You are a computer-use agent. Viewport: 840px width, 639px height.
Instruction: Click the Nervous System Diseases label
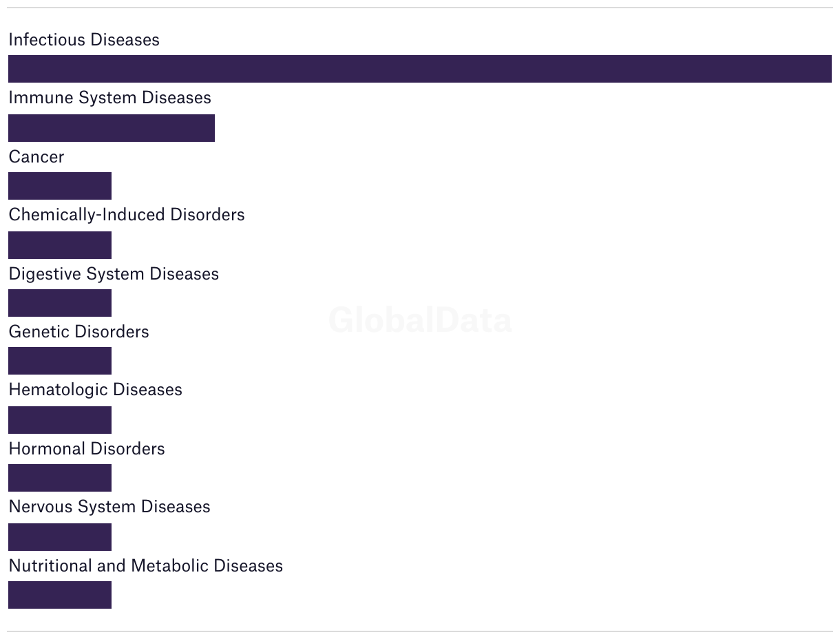pyautogui.click(x=109, y=507)
